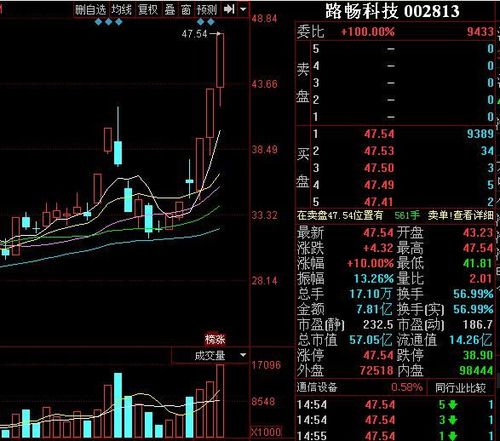Click the 涨幅 value +10.00%
The width and height of the screenshot is (500, 441).
[x=370, y=263]
